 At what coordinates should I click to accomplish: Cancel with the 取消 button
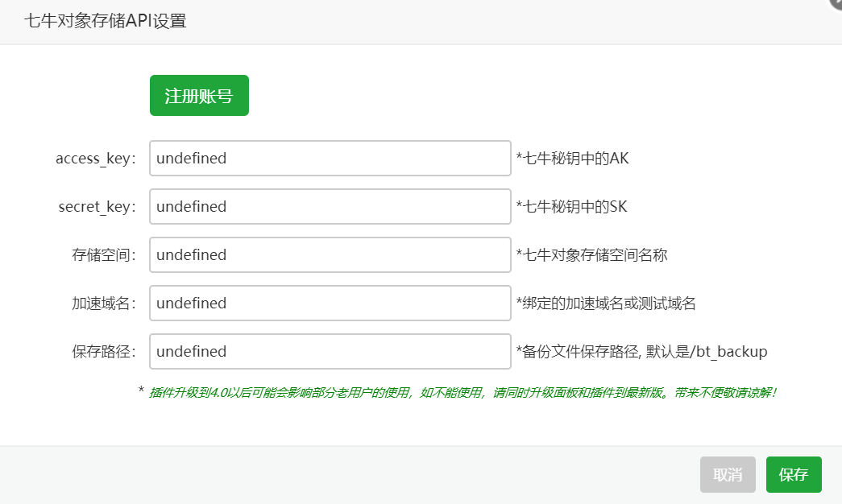(x=728, y=474)
